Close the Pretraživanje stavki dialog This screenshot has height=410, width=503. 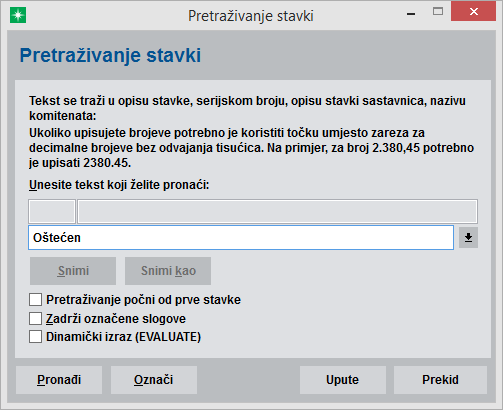[x=474, y=12]
